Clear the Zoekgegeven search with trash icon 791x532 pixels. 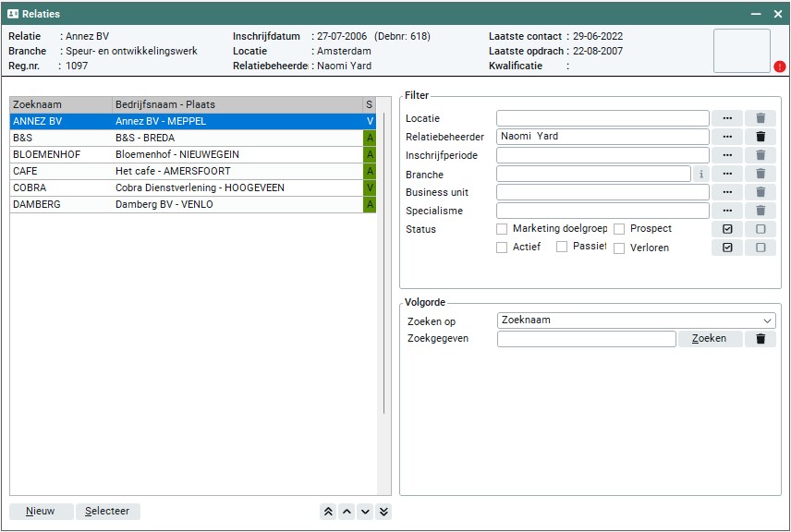(761, 339)
